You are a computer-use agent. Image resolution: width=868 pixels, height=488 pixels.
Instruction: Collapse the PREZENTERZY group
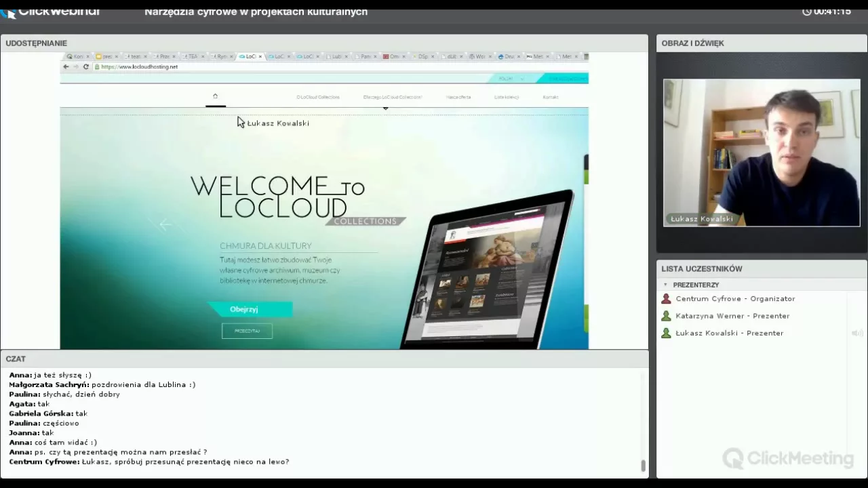click(665, 285)
